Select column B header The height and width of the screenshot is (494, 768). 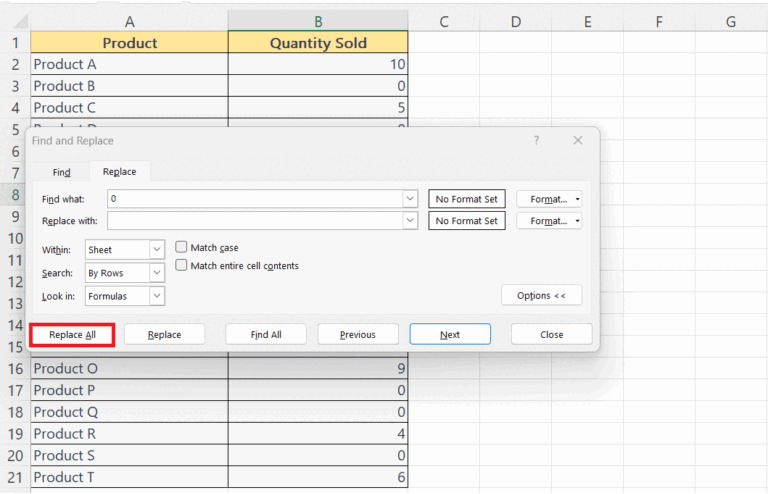coord(318,21)
